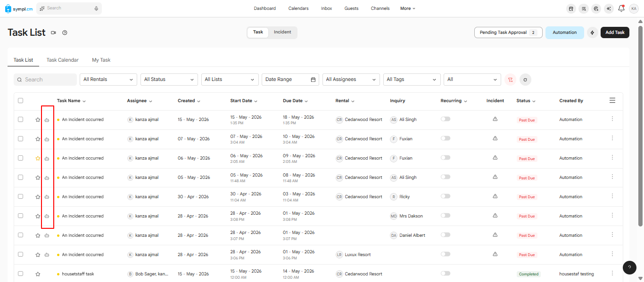
Task: Click the calendar icon in Date Range field
Action: [x=313, y=80]
